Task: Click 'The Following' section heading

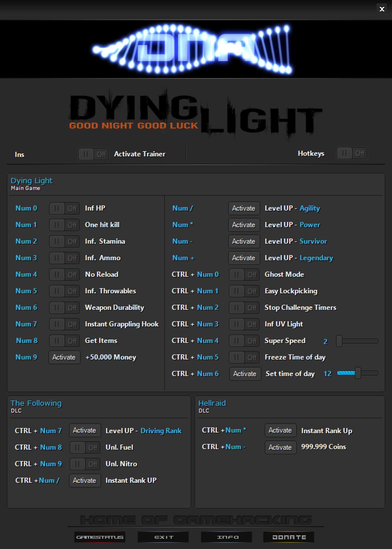Action: (36, 403)
